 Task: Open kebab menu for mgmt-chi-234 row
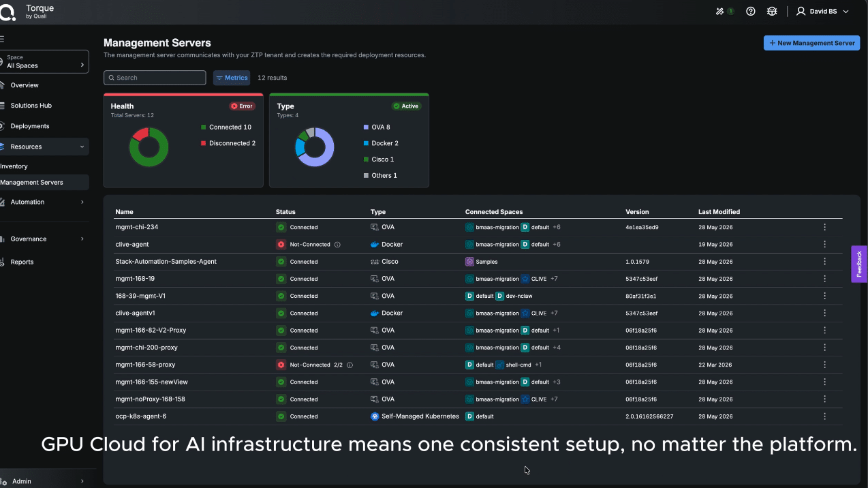824,227
